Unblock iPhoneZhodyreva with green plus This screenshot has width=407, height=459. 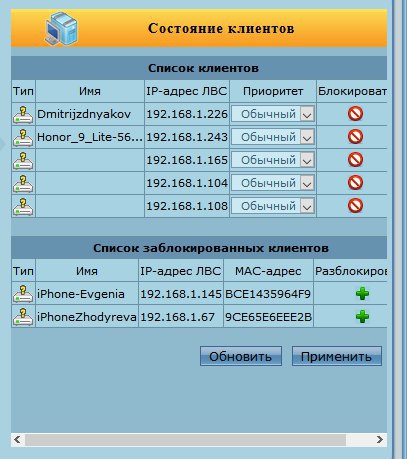pos(362,316)
